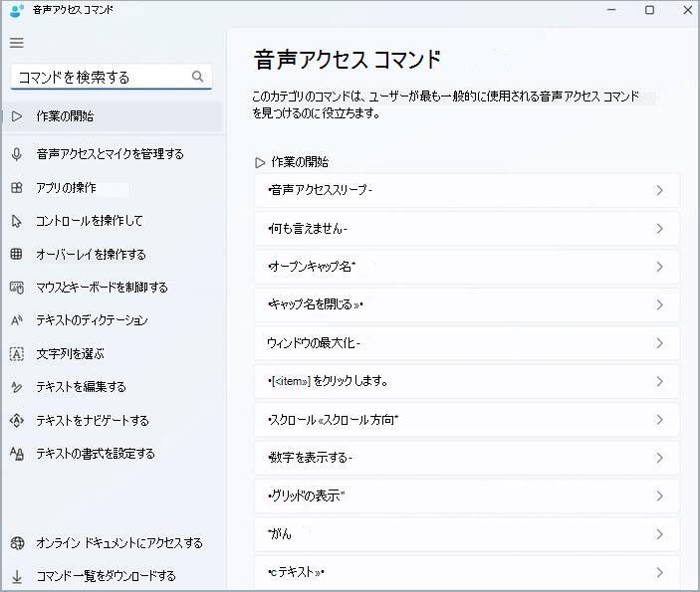Image resolution: width=700 pixels, height=592 pixels.
Task: Expand the [<item>] をクリックします row chevron
Action: click(x=659, y=381)
